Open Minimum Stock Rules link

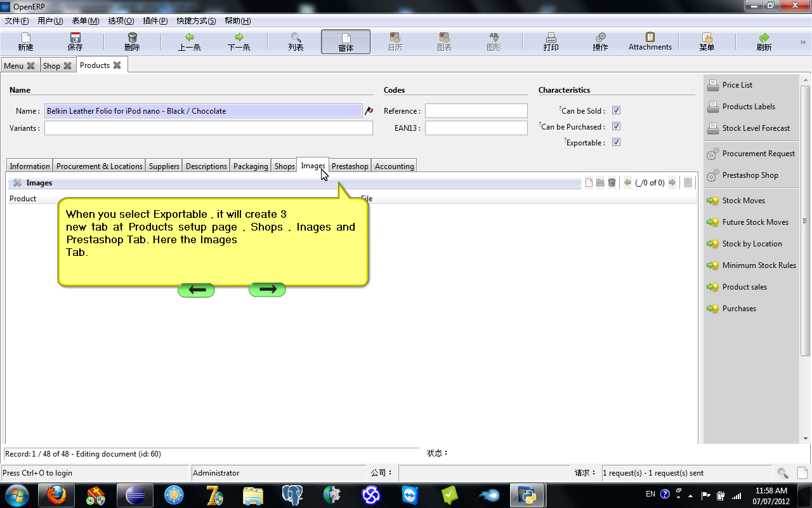(759, 265)
